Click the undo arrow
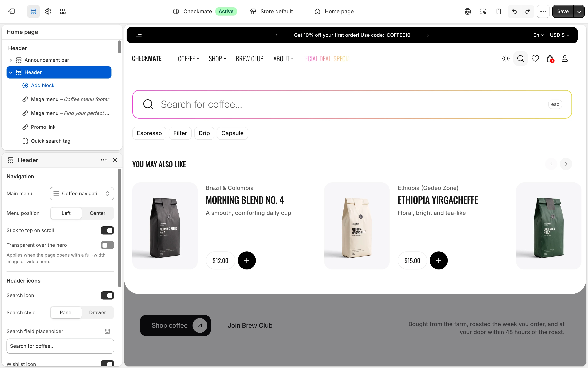This screenshot has width=588, height=368. click(514, 11)
